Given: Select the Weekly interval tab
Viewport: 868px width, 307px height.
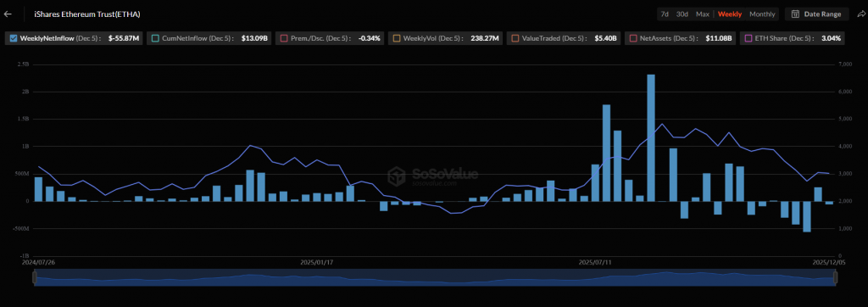Looking at the screenshot, I should (x=730, y=14).
